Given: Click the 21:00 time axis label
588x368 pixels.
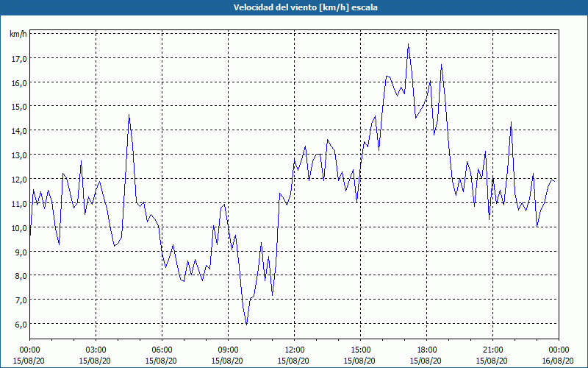Looking at the screenshot, I should pyautogui.click(x=492, y=350).
